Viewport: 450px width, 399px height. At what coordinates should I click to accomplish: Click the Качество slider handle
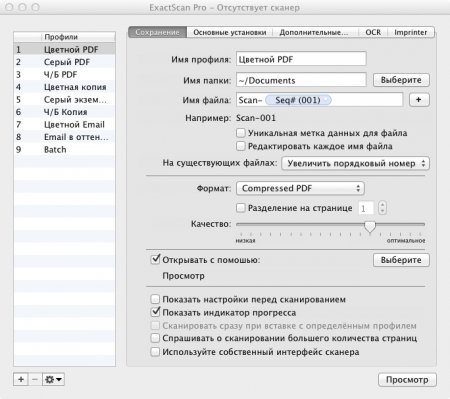[x=370, y=227]
